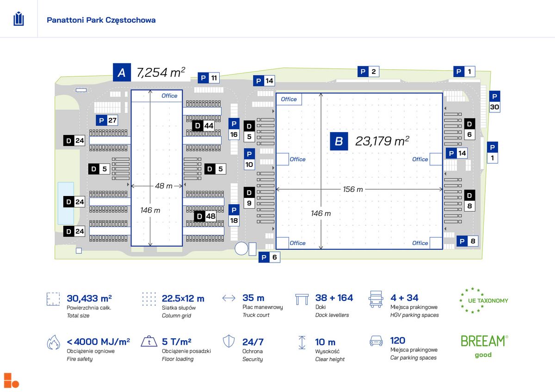Click the P 10 parking marker
The width and height of the screenshot is (555, 392).
pyautogui.click(x=249, y=159)
